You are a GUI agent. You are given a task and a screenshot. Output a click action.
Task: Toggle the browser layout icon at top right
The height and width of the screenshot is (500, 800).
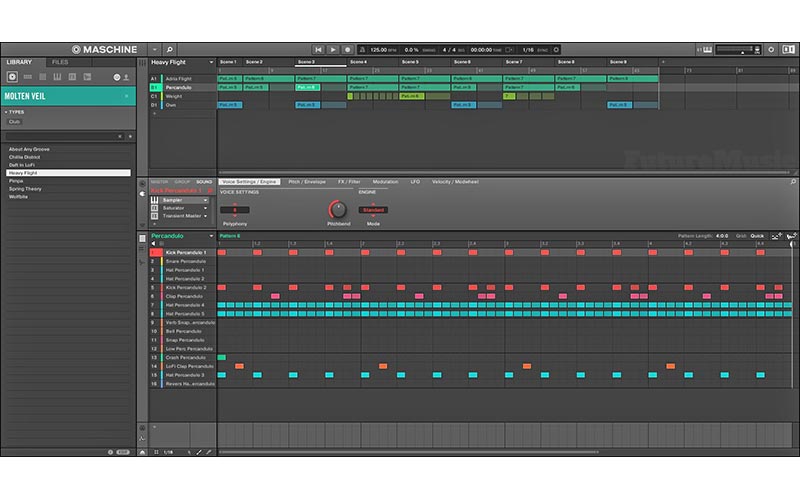[x=788, y=49]
